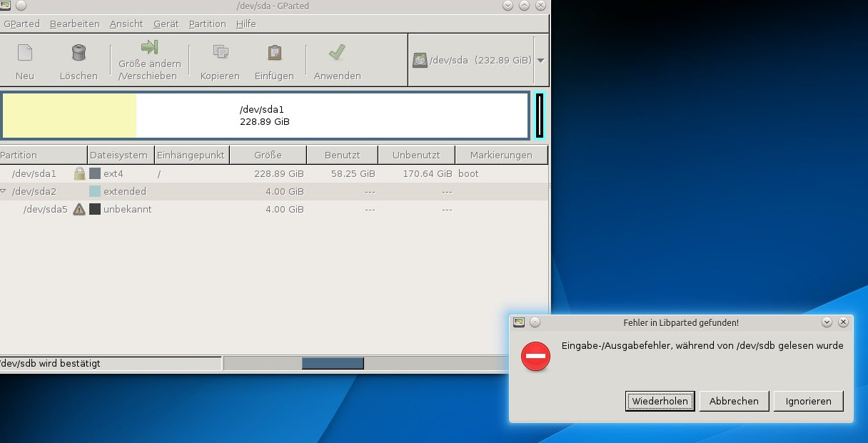Screen dimensions: 868x443
Task: Click the Einfügen clipboard icon
Action: (x=274, y=52)
